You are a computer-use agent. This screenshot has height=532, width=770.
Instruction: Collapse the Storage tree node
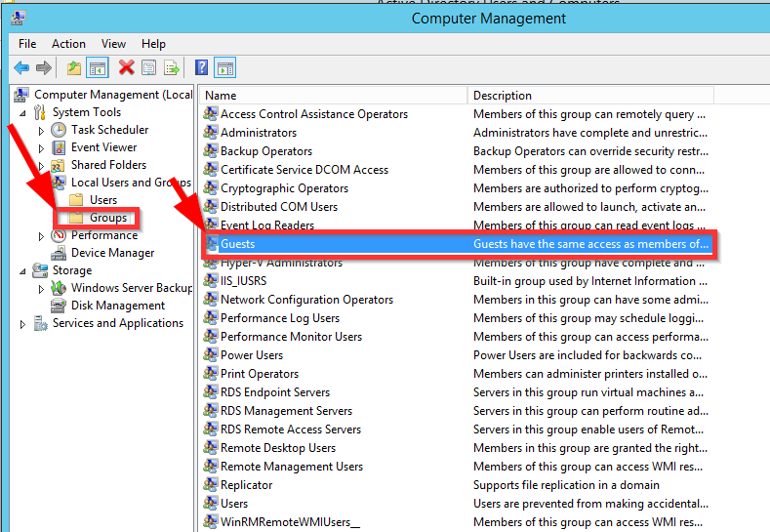(23, 270)
